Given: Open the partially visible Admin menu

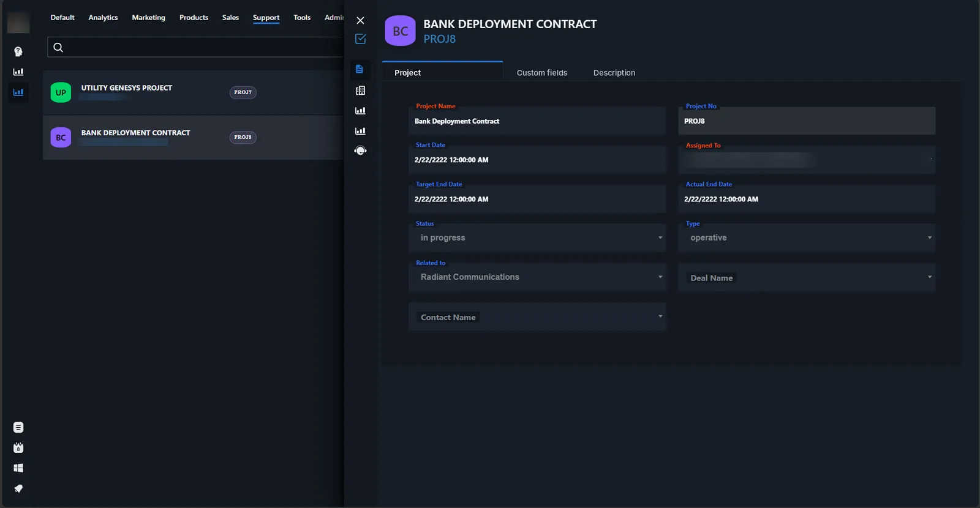Looking at the screenshot, I should tap(334, 18).
